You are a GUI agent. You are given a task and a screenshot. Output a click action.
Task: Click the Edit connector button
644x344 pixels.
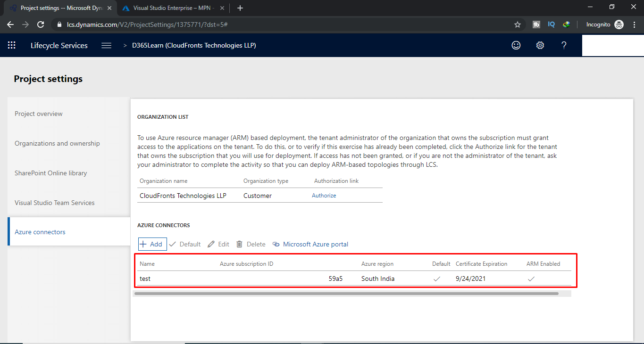click(218, 244)
